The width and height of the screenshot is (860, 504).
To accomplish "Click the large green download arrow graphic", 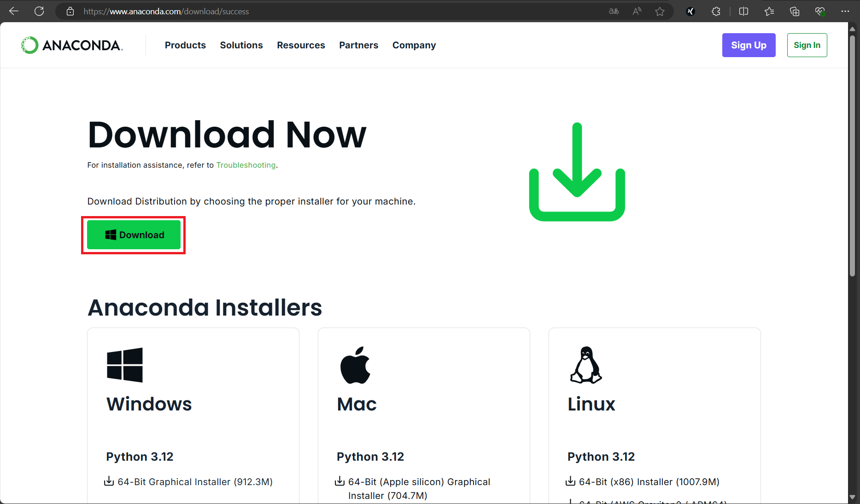I will pos(577,172).
